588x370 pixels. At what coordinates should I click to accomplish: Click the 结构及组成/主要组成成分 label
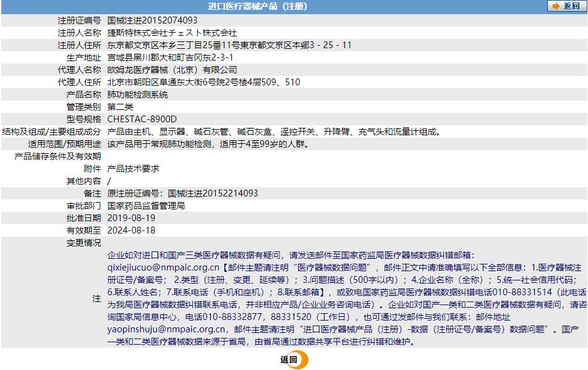[x=52, y=132]
